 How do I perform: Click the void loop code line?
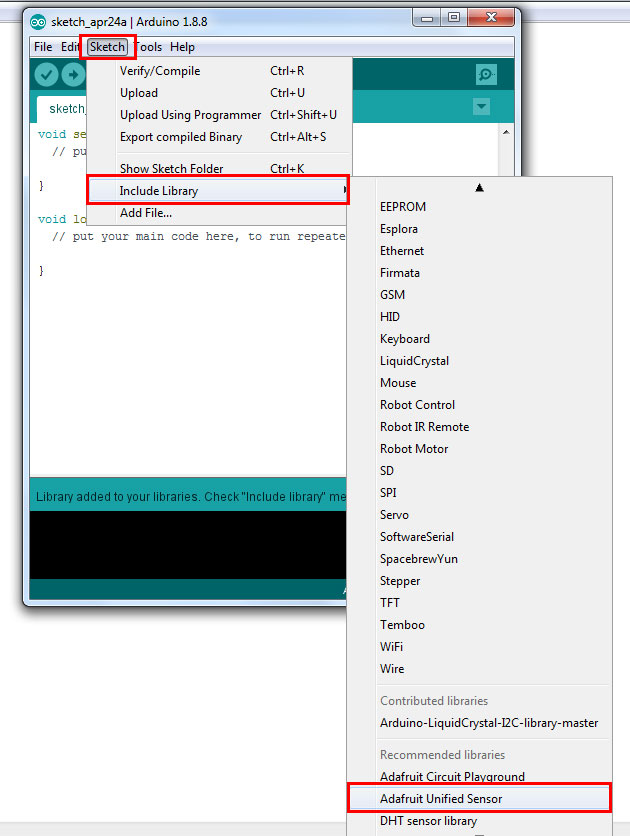62,219
